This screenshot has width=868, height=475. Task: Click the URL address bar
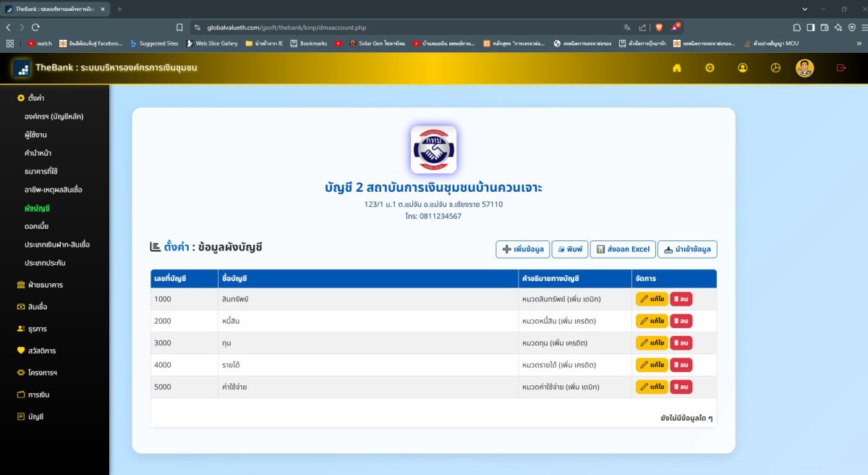(405, 27)
